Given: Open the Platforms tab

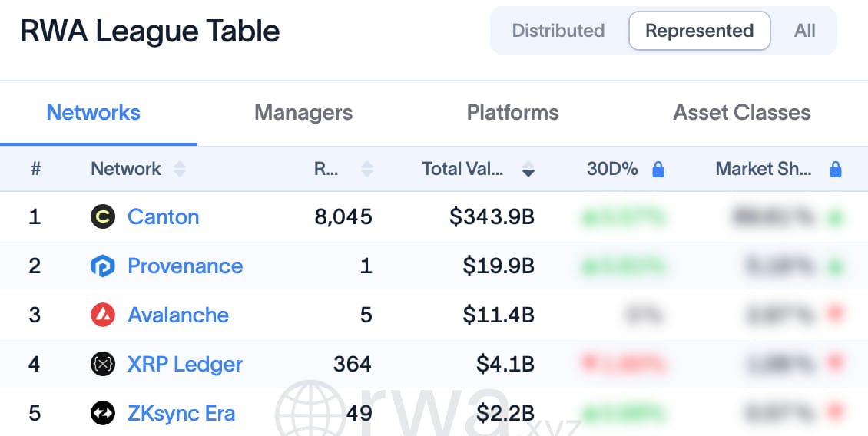Looking at the screenshot, I should (x=512, y=112).
